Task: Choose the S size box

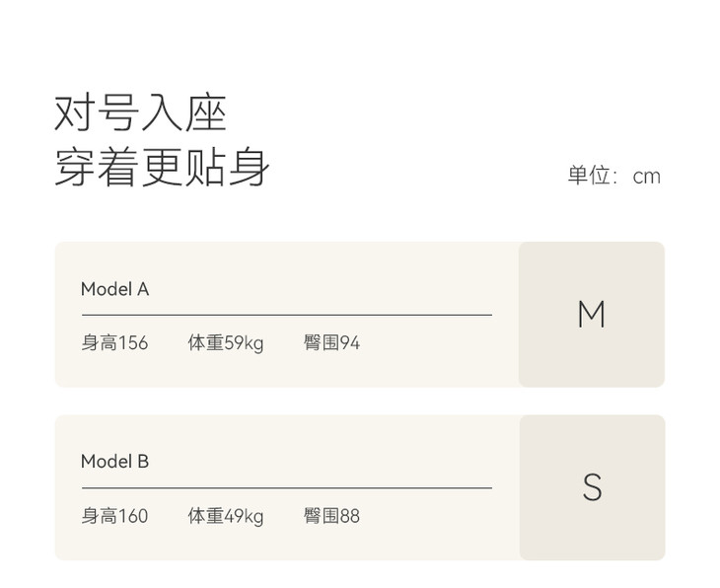Action: [592, 487]
